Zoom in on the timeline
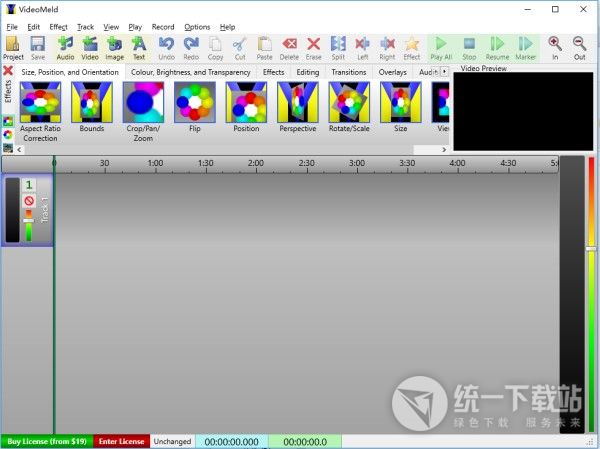This screenshot has height=449, width=600. coord(554,47)
